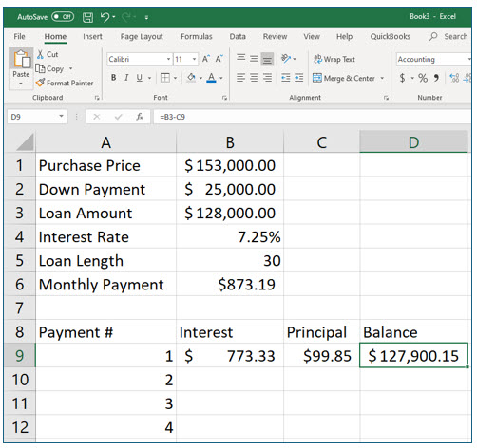Open the QuickBooks tab

[391, 36]
